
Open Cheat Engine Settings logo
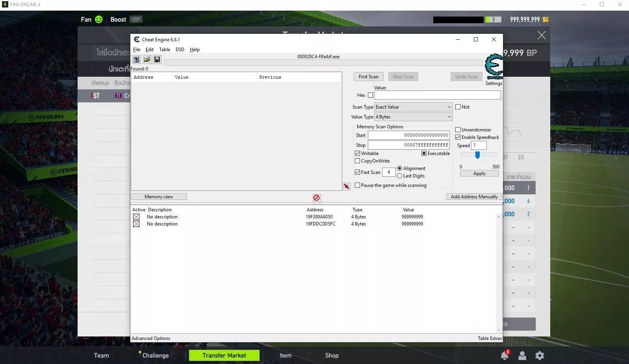point(494,67)
